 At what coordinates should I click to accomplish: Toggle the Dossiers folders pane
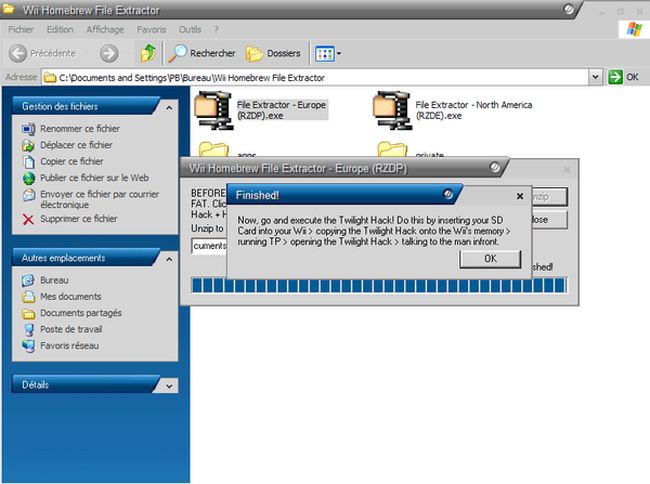pos(273,53)
